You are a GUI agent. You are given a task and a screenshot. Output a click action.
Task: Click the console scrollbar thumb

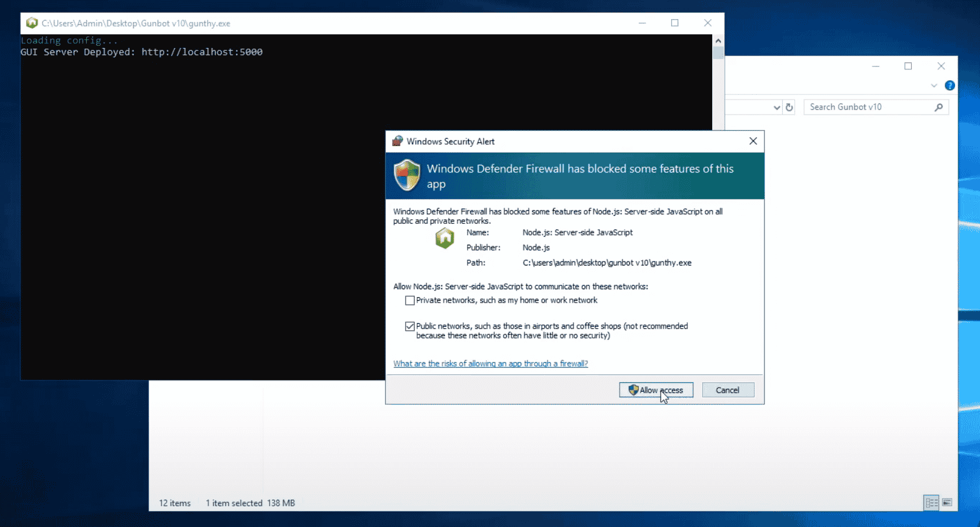(x=718, y=53)
